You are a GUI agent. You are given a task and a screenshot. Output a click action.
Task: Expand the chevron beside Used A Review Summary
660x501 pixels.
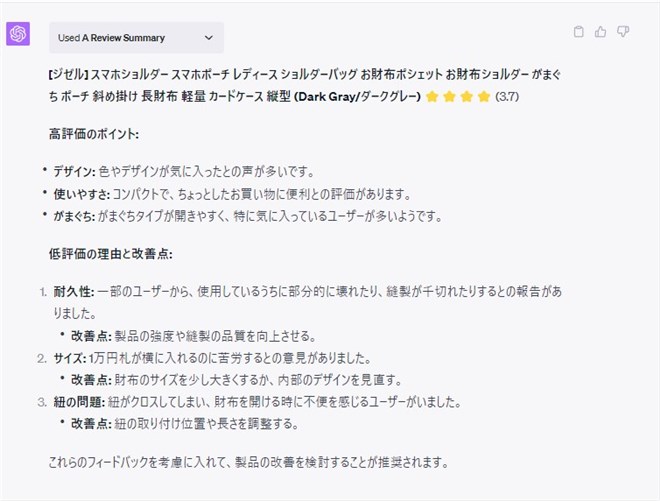(x=209, y=38)
